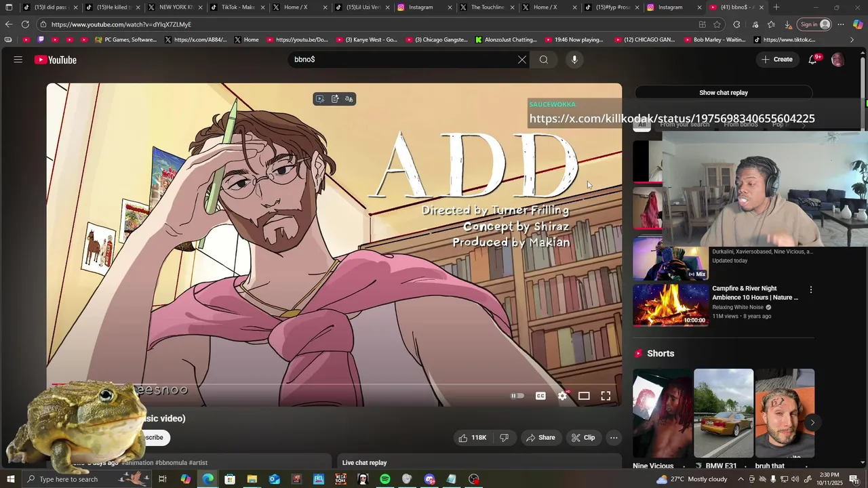The width and height of the screenshot is (868, 488).
Task: Open Kanye West bookmark in favorites bar
Action: pos(366,40)
